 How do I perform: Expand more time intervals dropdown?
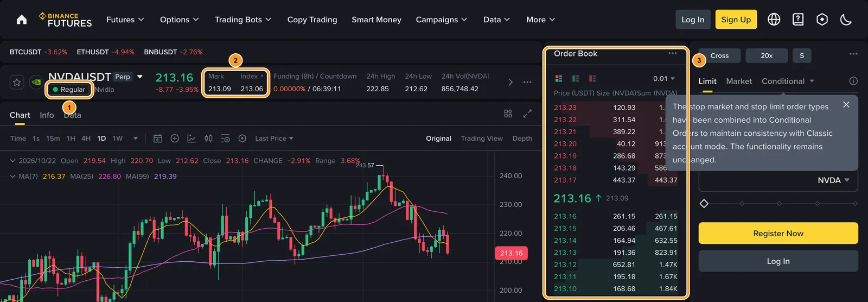136,139
